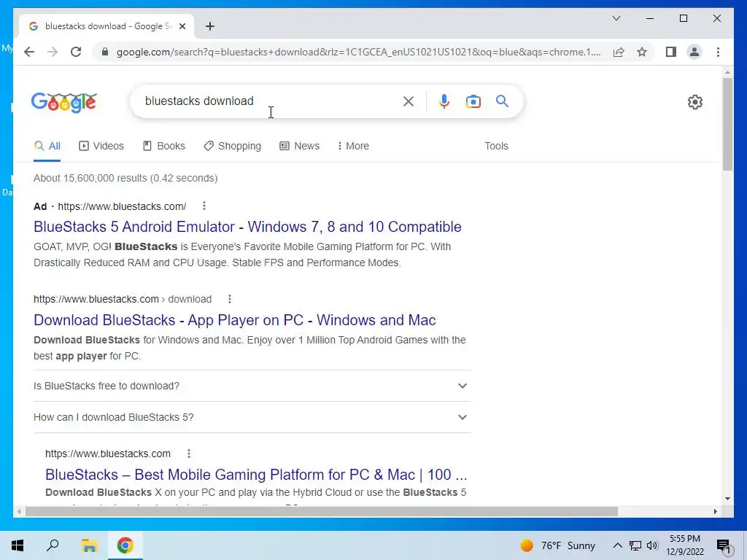Search by image with the camera icon
The height and width of the screenshot is (560, 747).
point(473,101)
